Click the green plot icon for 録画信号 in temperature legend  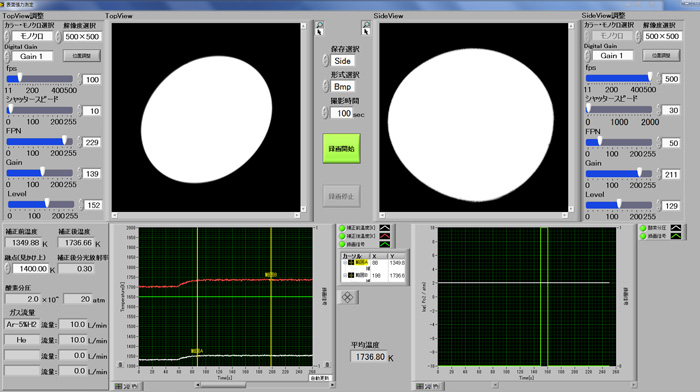384,244
